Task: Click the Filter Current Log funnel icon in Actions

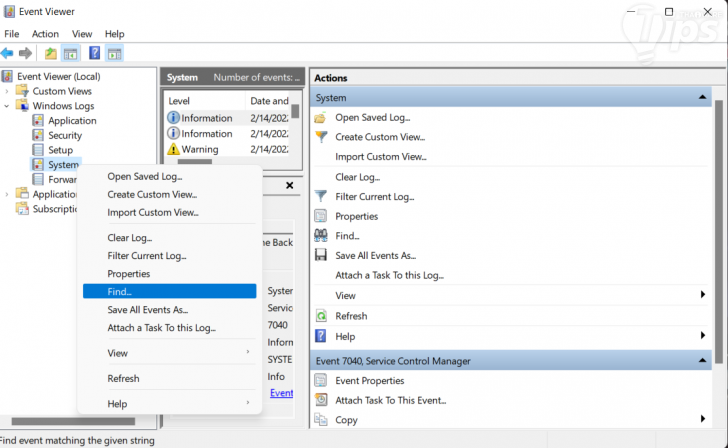Action: tap(321, 196)
